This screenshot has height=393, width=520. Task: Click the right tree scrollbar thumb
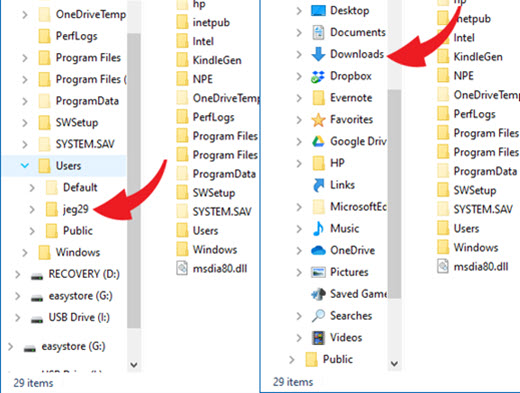point(395,194)
